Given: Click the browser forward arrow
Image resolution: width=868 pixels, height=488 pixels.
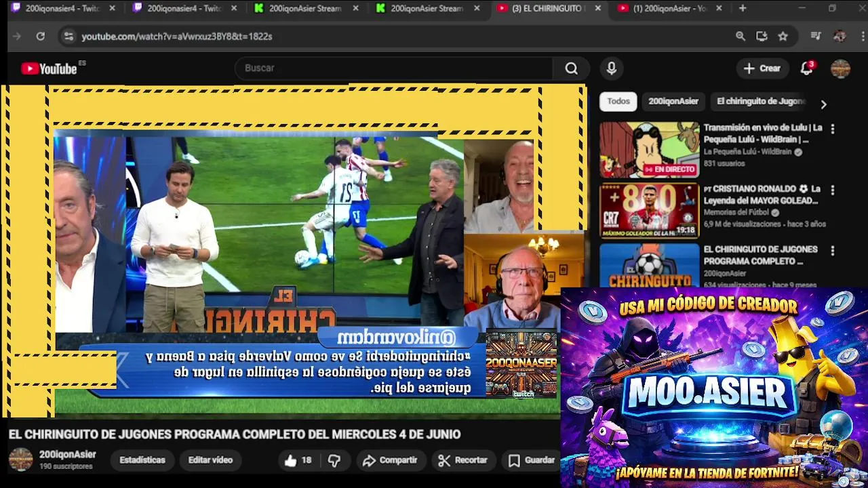Looking at the screenshot, I should coord(17,37).
